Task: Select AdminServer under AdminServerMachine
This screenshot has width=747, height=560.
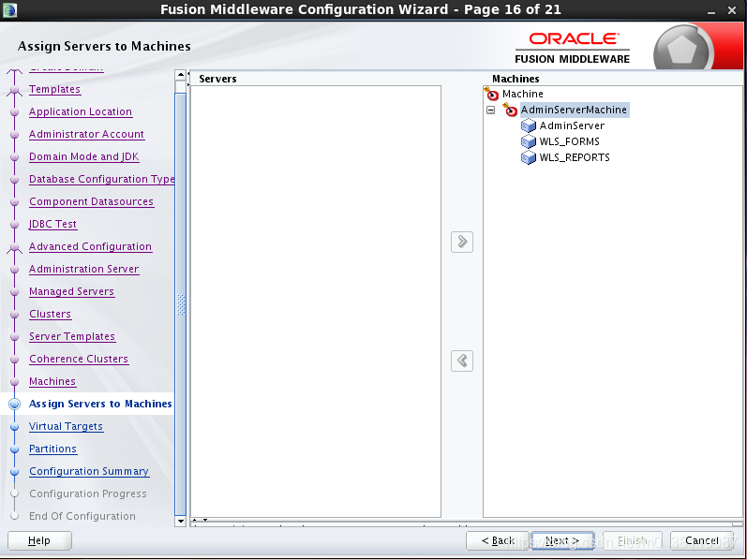Action: click(x=572, y=125)
